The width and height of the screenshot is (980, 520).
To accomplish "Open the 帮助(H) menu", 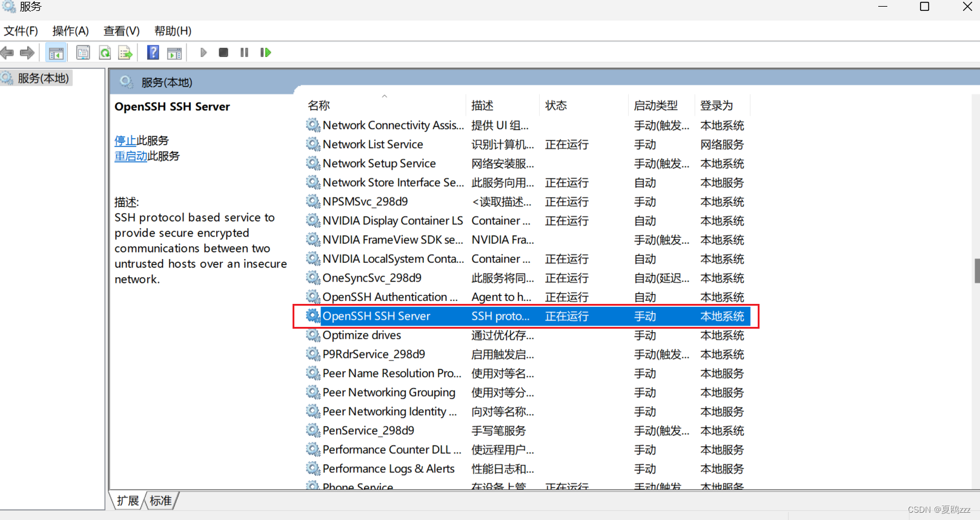I will click(173, 31).
